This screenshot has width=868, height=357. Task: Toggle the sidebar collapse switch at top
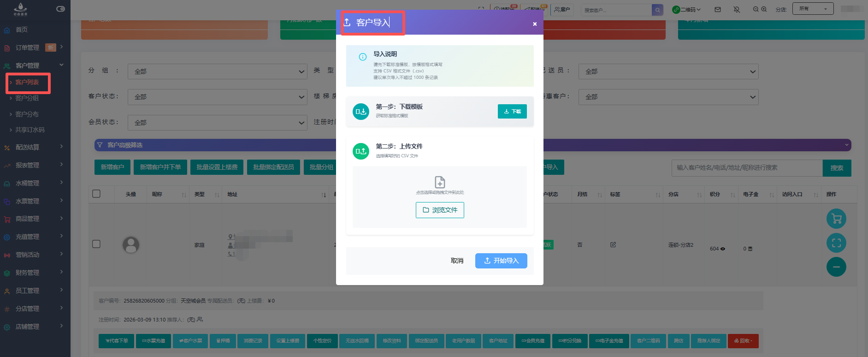pos(60,9)
